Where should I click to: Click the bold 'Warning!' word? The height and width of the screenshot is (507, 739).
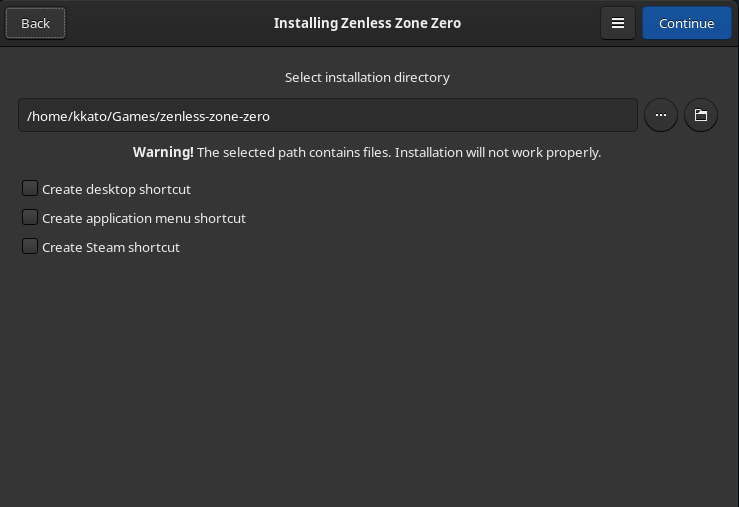pos(163,152)
